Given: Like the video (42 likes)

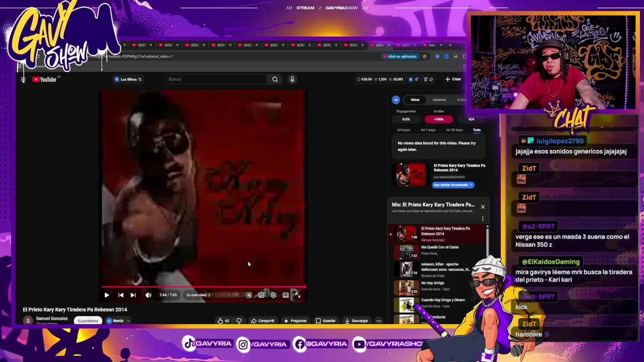Looking at the screenshot, I should coord(223,321).
